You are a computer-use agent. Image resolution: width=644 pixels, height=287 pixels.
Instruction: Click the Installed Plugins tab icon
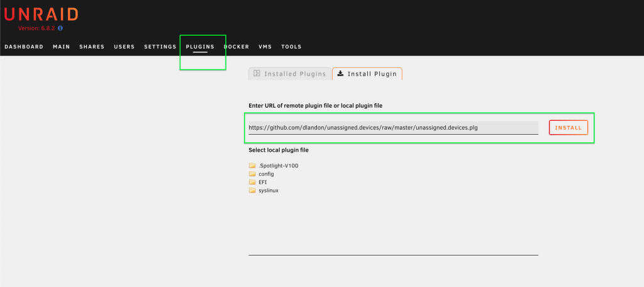tap(257, 74)
